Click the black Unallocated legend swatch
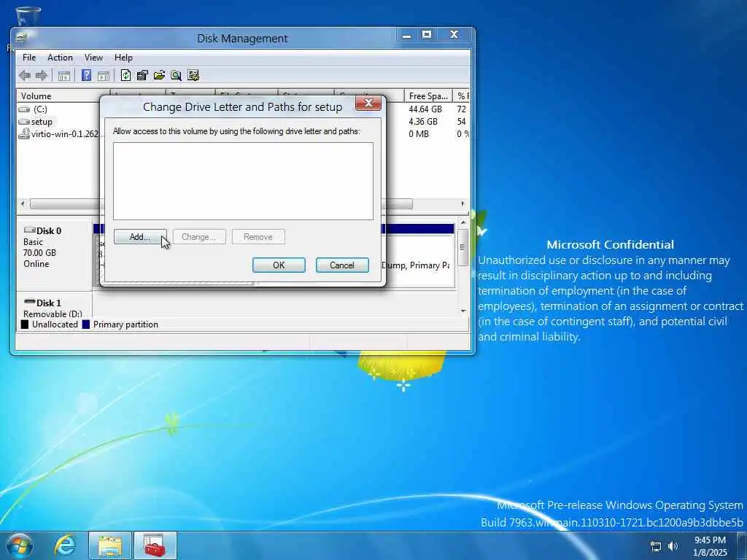Viewport: 747px width, 560px height. click(25, 324)
